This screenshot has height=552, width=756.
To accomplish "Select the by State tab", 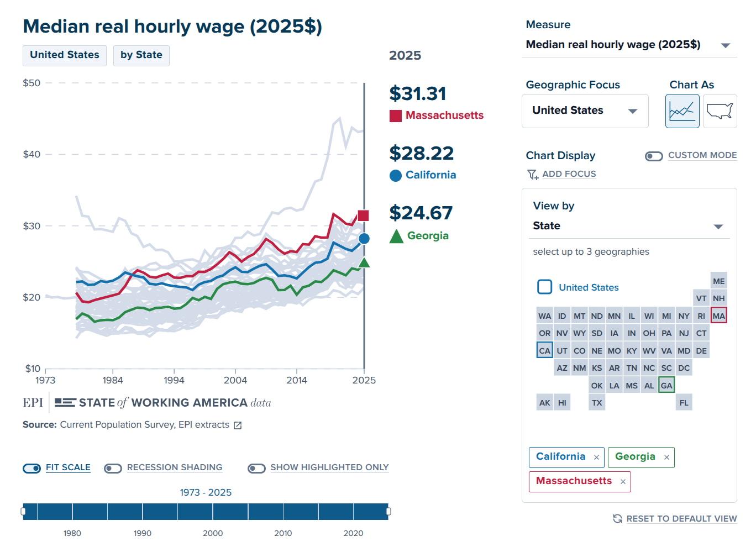I will [x=141, y=55].
